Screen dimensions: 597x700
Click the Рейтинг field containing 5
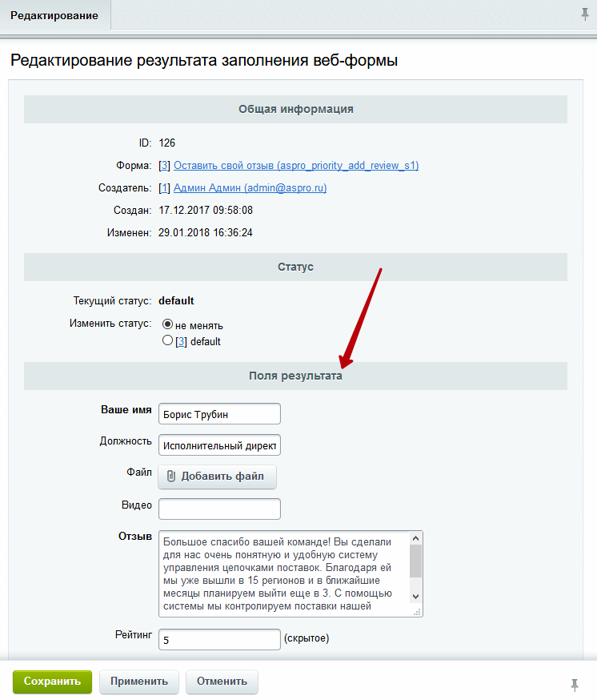[219, 640]
